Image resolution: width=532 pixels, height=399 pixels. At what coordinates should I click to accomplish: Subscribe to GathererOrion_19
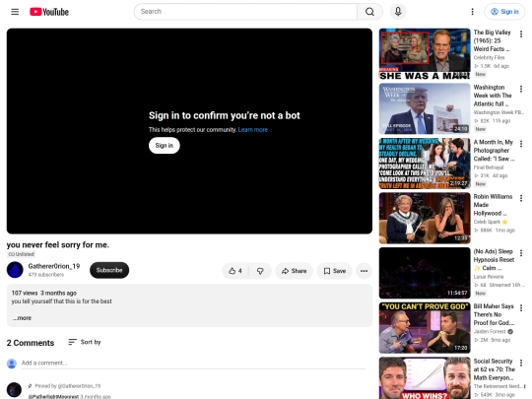pyautogui.click(x=109, y=270)
